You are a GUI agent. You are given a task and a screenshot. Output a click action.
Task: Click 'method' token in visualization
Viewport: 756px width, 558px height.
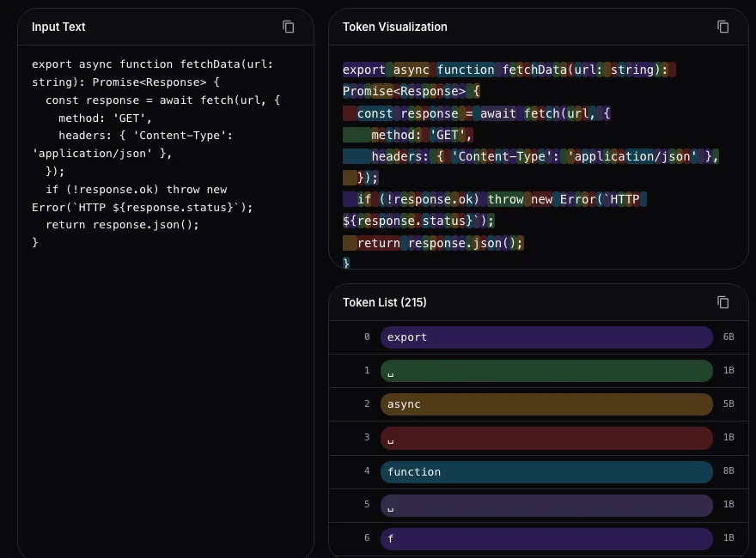393,135
